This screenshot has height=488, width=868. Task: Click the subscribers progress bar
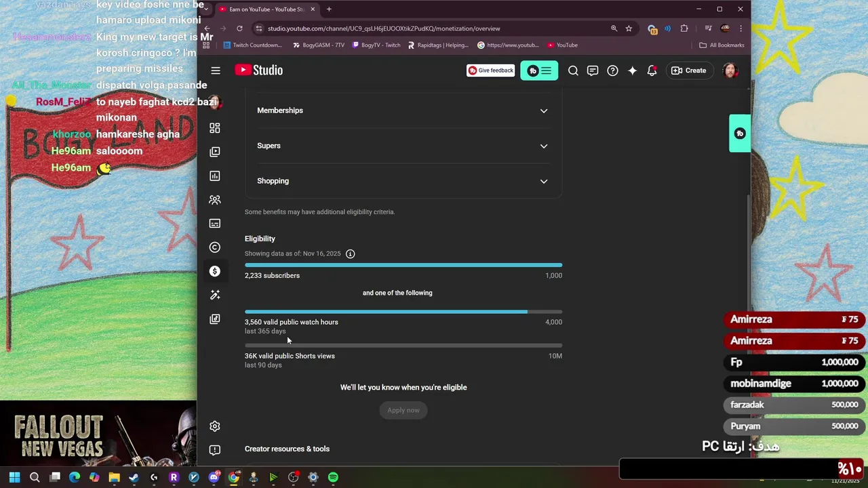click(403, 265)
